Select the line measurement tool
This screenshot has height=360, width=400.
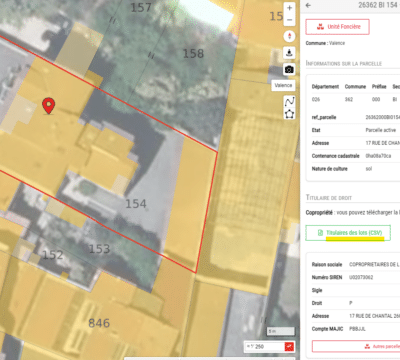point(289,101)
